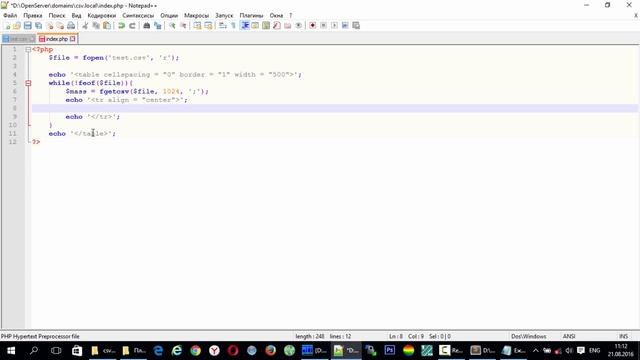Viewport: 640px width, 360px height.
Task: Click INS mode in status bar
Action: pyautogui.click(x=624, y=336)
